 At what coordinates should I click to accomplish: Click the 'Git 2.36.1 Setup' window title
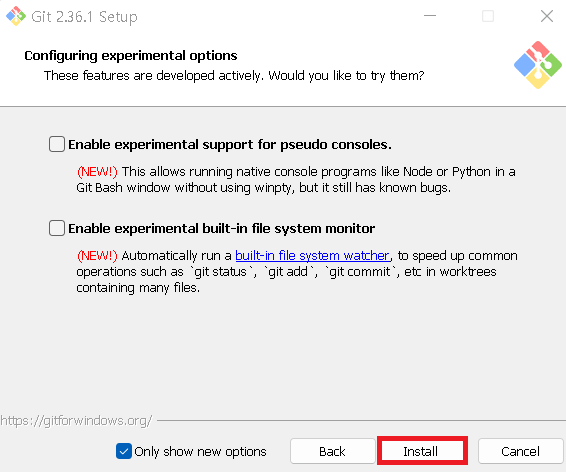click(x=84, y=17)
